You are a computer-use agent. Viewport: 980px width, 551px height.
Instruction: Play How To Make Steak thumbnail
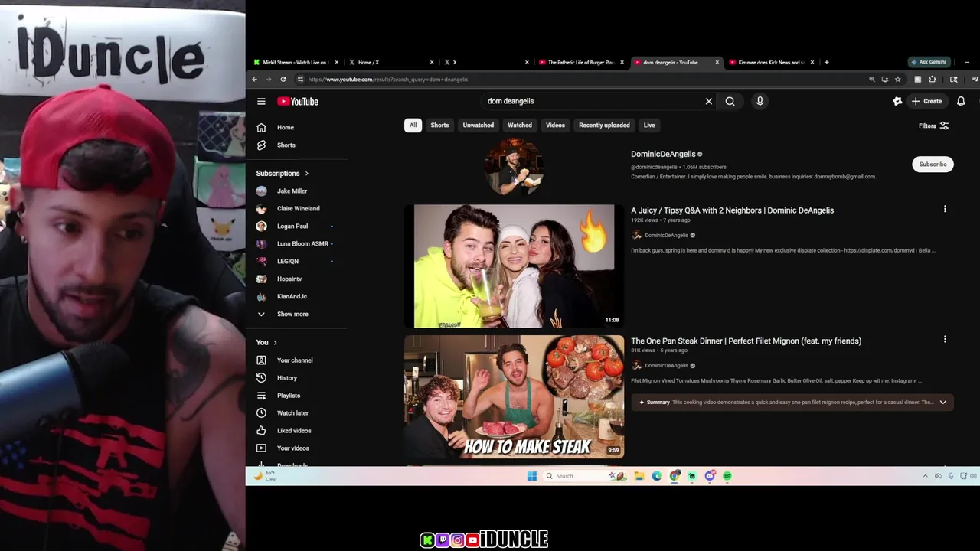pyautogui.click(x=514, y=396)
